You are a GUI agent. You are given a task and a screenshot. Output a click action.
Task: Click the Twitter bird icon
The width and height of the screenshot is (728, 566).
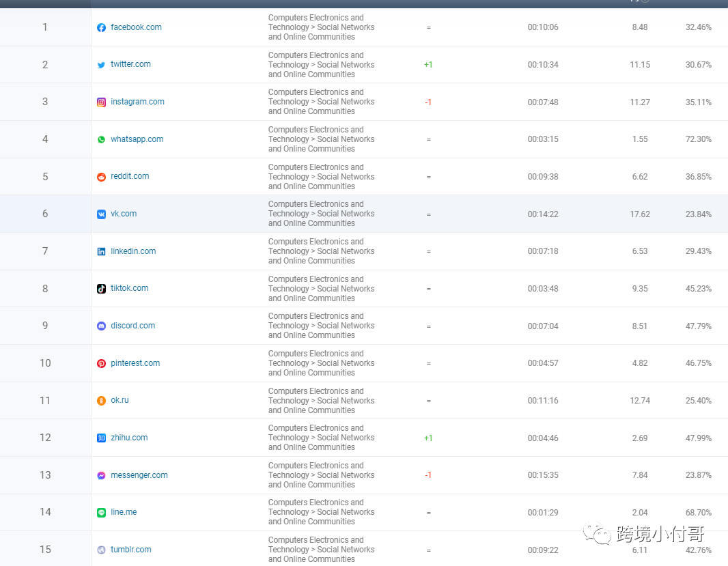101,65
